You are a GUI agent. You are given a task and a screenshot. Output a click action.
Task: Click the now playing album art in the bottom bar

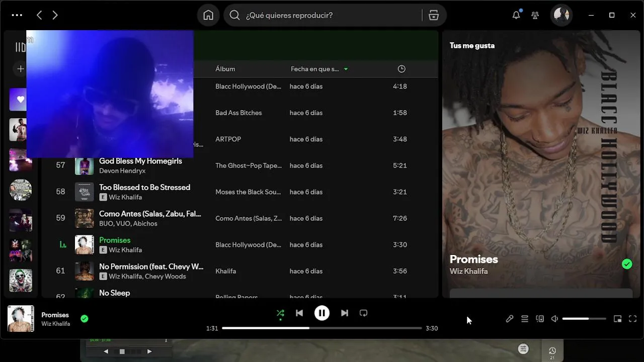21,319
